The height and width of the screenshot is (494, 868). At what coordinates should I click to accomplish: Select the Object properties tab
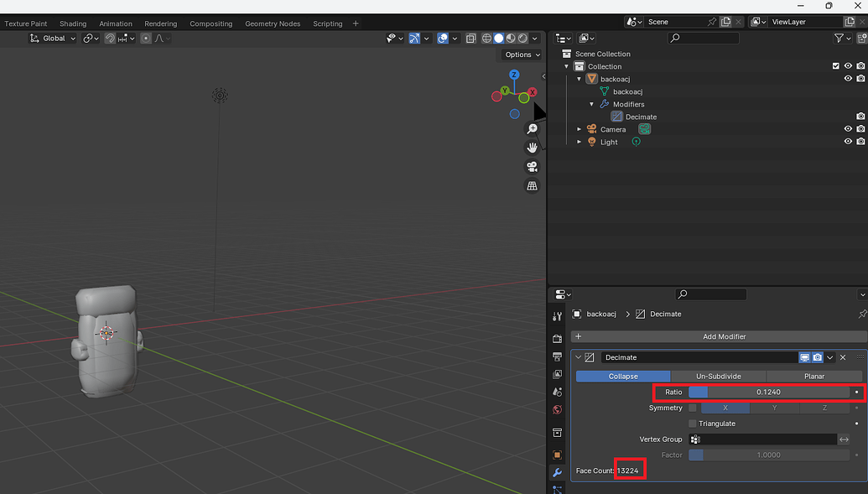pyautogui.click(x=557, y=454)
